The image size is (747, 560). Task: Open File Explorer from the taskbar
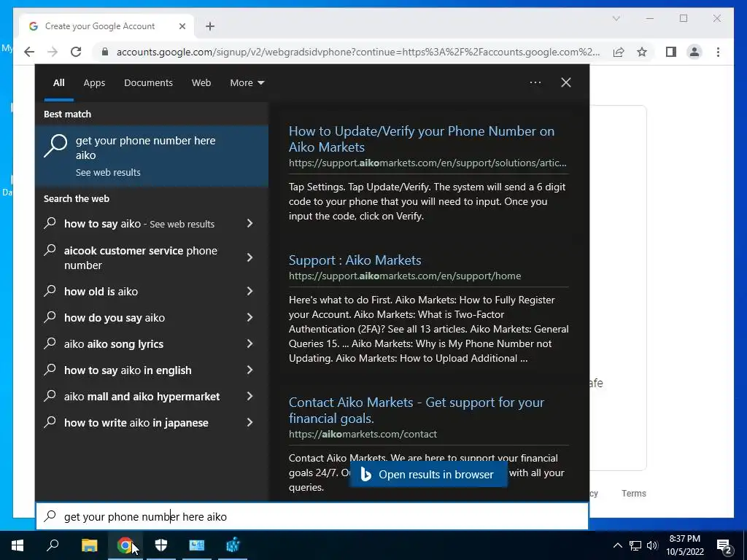89,545
